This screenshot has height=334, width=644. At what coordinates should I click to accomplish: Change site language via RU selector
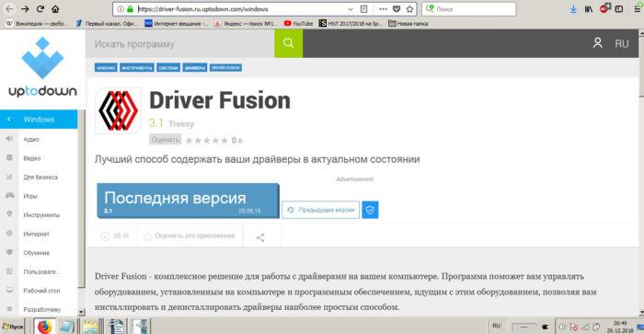(x=621, y=43)
